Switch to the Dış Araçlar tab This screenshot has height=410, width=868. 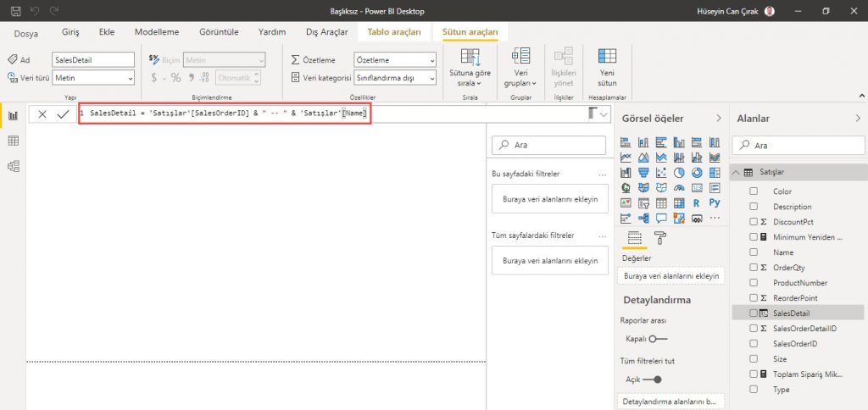click(326, 32)
